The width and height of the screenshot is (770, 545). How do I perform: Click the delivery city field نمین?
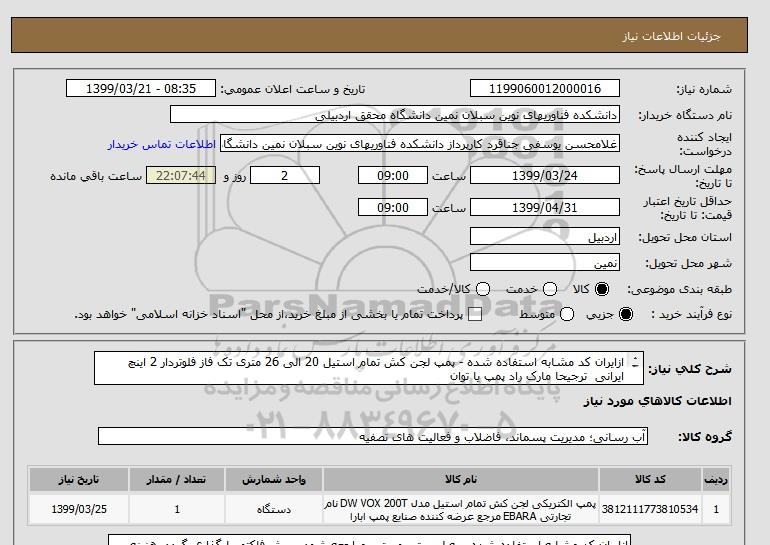(x=545, y=262)
